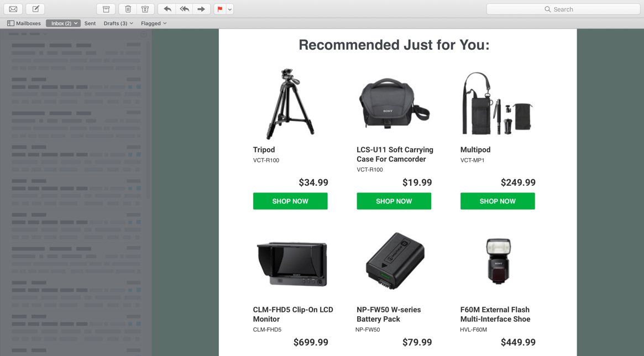Viewport: 644px width, 356px height.
Task: Switch to the Sent mailbox
Action: click(90, 23)
